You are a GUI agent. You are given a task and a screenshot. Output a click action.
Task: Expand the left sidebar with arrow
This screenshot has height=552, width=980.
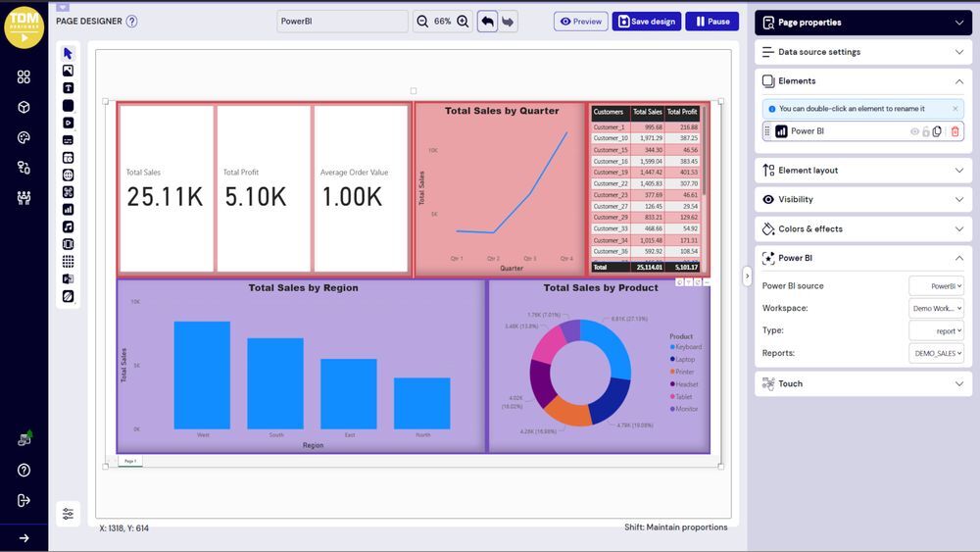coord(24,538)
